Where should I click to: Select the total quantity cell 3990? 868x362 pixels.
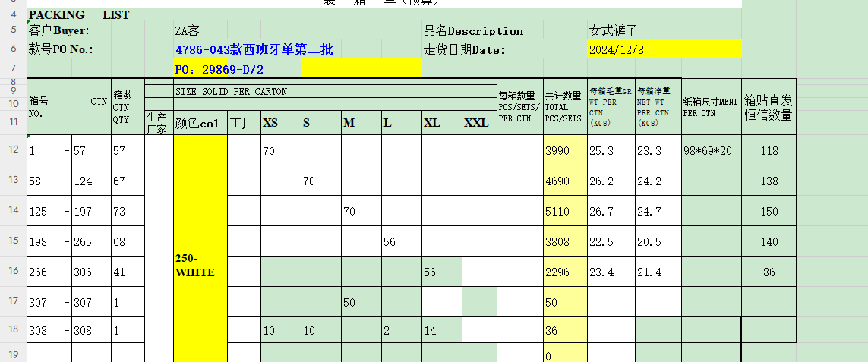click(564, 150)
